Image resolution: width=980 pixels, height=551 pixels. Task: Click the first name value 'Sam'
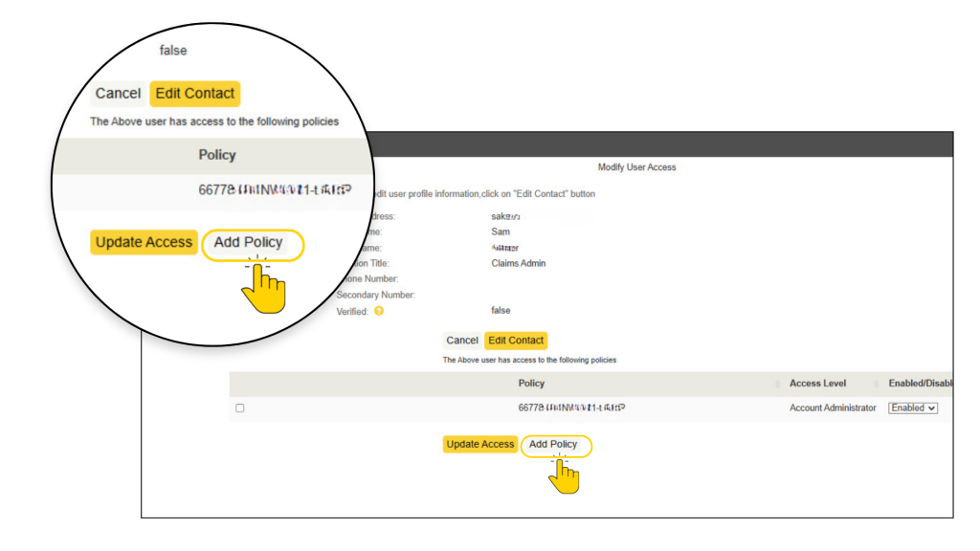[x=501, y=231]
